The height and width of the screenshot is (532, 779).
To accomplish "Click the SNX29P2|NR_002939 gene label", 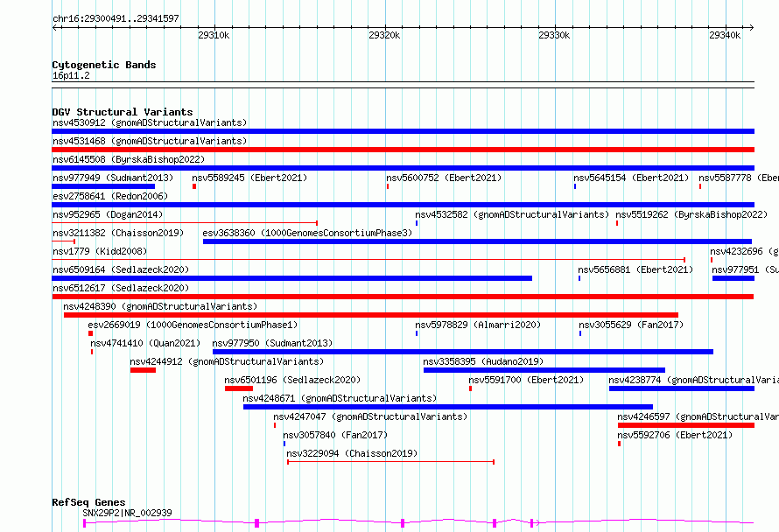I will (x=127, y=513).
